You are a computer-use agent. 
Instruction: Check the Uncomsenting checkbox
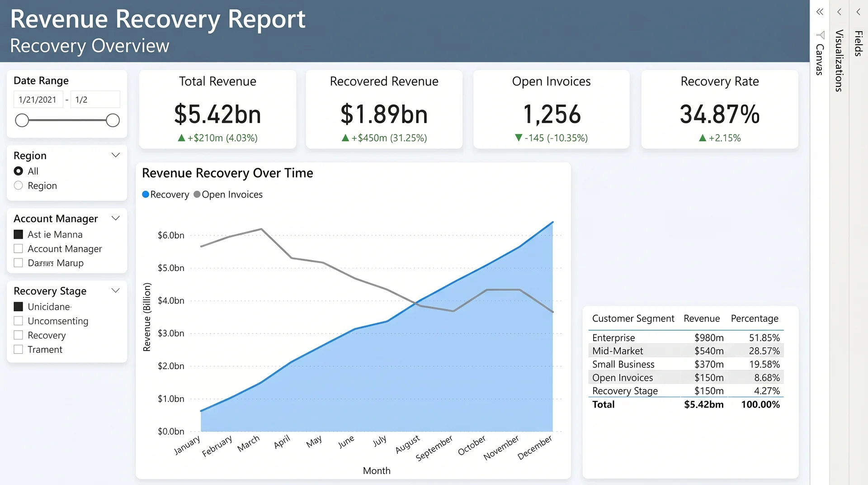point(19,321)
